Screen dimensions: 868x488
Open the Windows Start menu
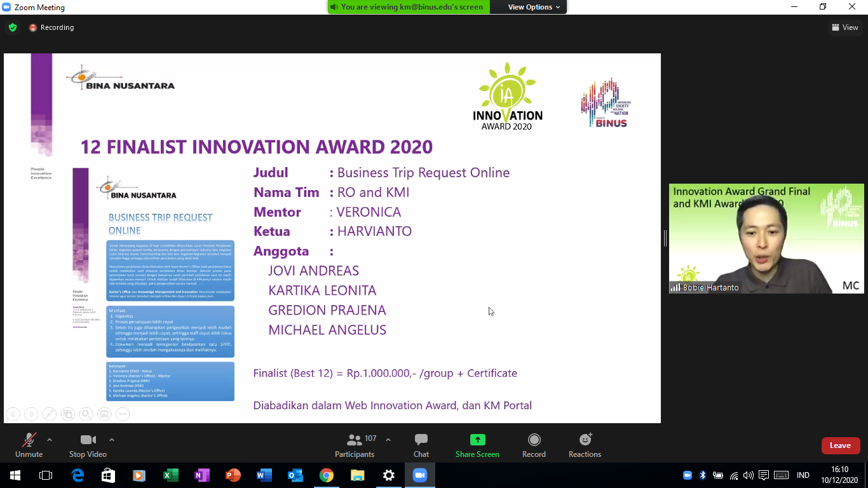click(15, 475)
